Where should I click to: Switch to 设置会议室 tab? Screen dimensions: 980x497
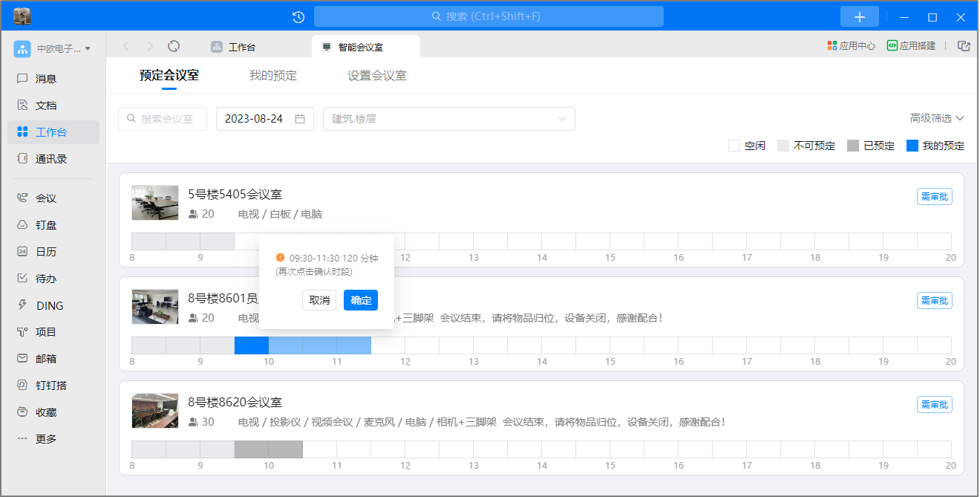(x=376, y=76)
